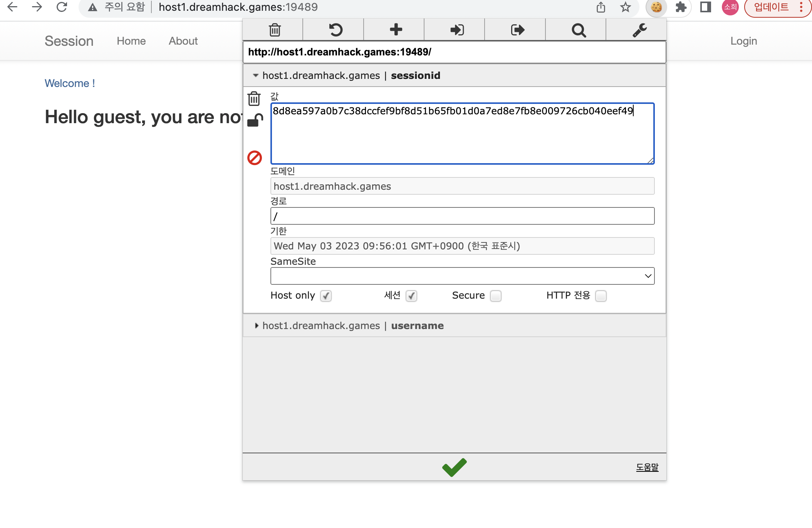Toggle the read-only padlock icon for sessionid
The image size is (812, 528).
pos(255,120)
